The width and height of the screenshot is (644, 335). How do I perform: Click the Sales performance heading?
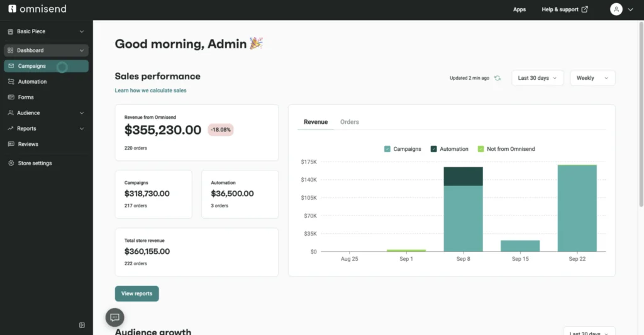157,76
